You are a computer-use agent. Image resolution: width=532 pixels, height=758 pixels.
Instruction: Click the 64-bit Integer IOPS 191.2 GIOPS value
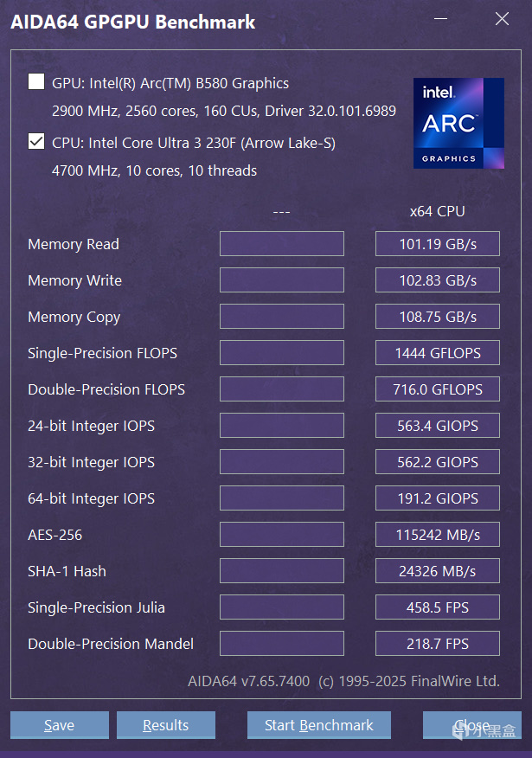click(437, 498)
